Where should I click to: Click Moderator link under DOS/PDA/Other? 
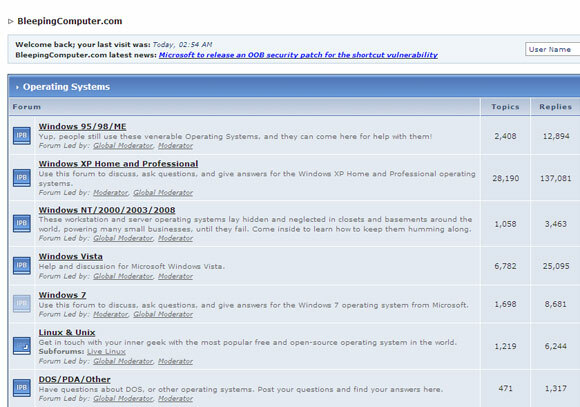(x=176, y=399)
